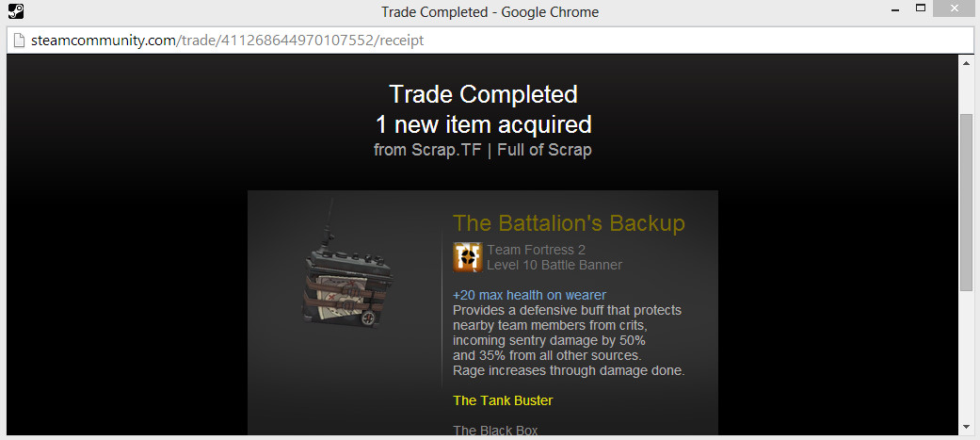This screenshot has height=440, width=980.
Task: Click the vertical scrollbar thumb
Action: 966,202
